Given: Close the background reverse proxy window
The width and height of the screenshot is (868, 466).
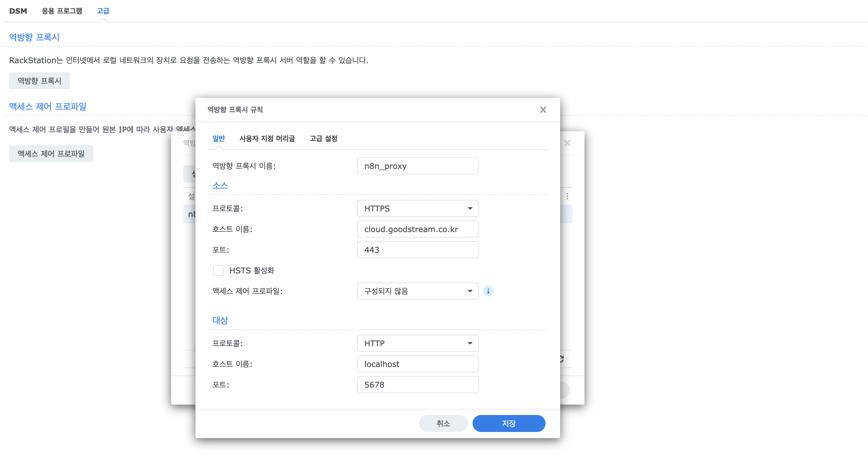Looking at the screenshot, I should (x=567, y=143).
